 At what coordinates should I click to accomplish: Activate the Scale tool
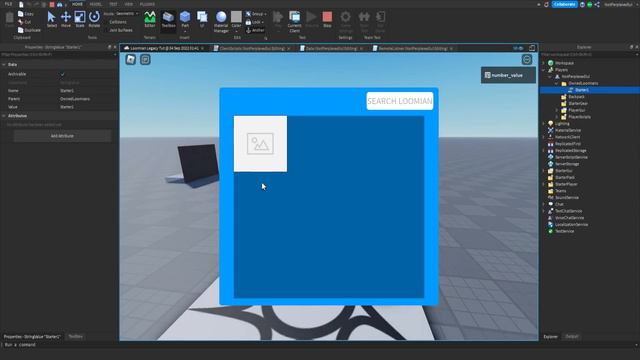tap(80, 19)
